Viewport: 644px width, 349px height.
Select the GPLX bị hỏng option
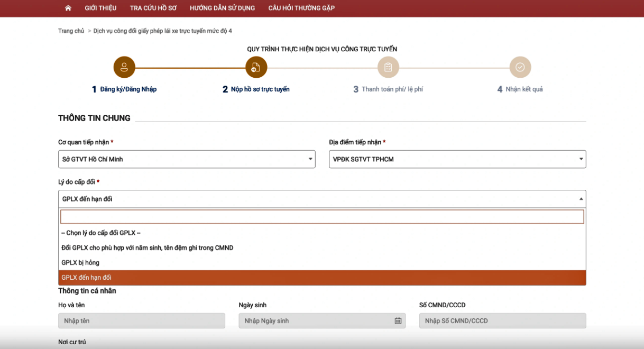tap(80, 263)
